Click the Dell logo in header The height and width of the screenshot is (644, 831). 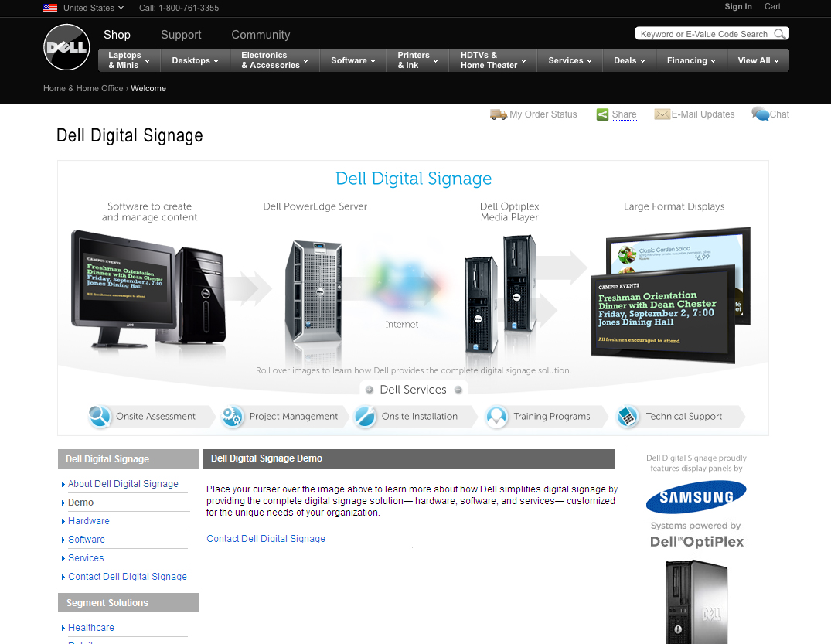pyautogui.click(x=66, y=47)
